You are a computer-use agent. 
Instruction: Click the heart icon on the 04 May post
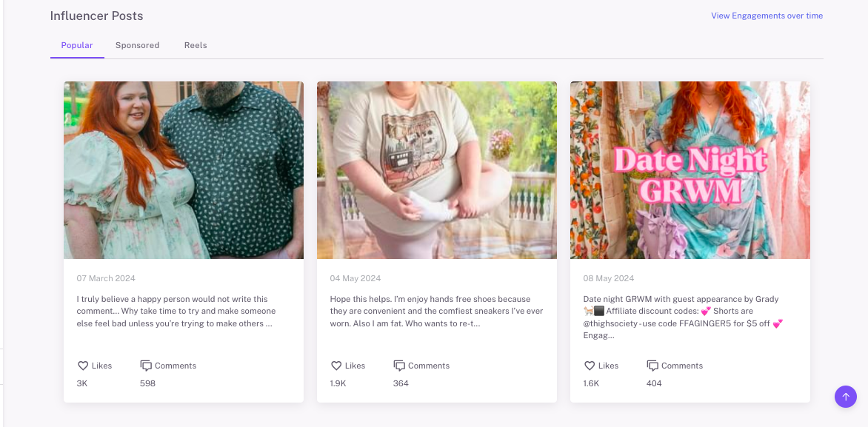(x=335, y=365)
